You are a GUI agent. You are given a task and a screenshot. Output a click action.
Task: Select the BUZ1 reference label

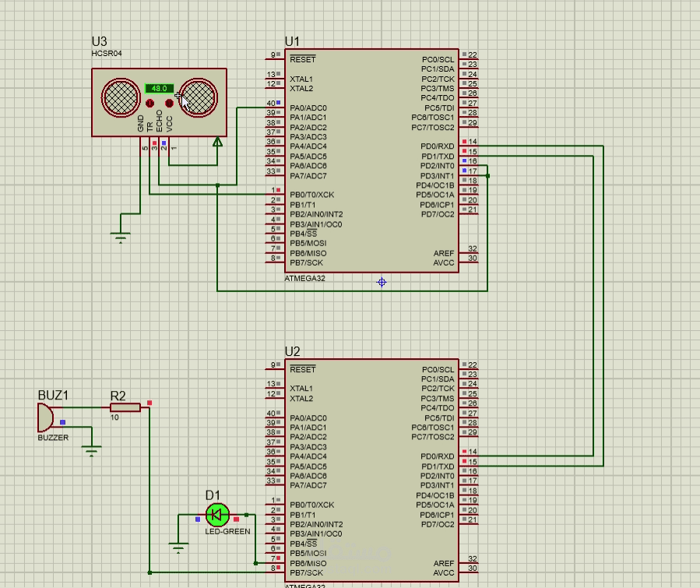click(53, 396)
